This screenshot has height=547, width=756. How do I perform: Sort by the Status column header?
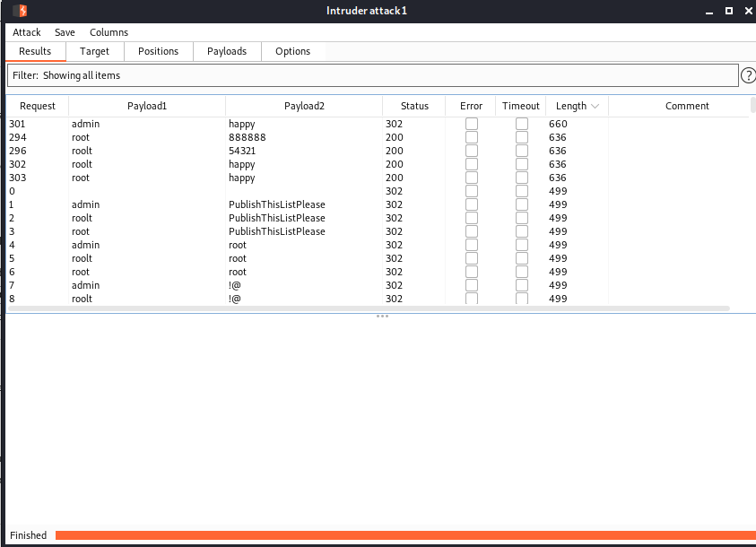tap(414, 106)
